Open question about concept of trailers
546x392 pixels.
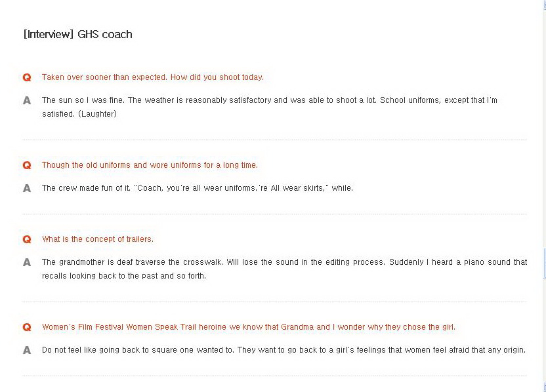98,239
